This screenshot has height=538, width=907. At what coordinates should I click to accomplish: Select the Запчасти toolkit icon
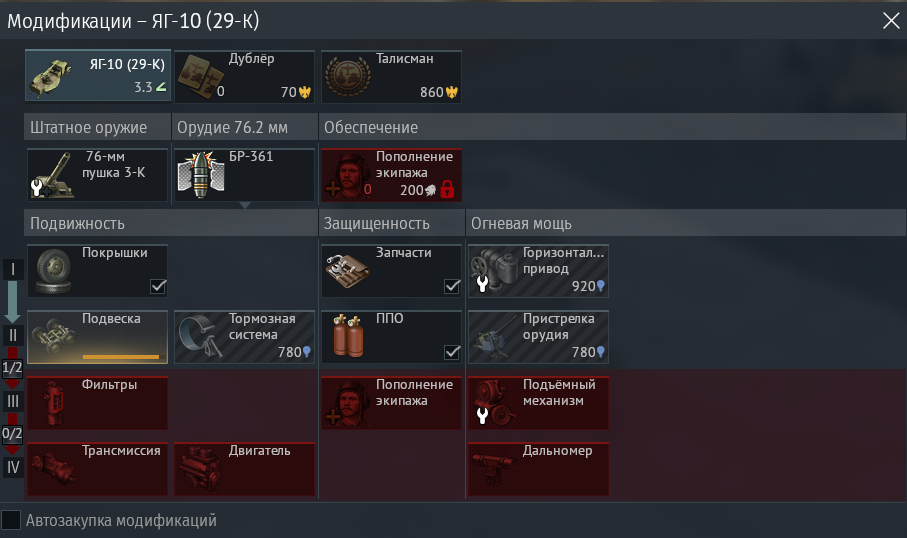348,271
